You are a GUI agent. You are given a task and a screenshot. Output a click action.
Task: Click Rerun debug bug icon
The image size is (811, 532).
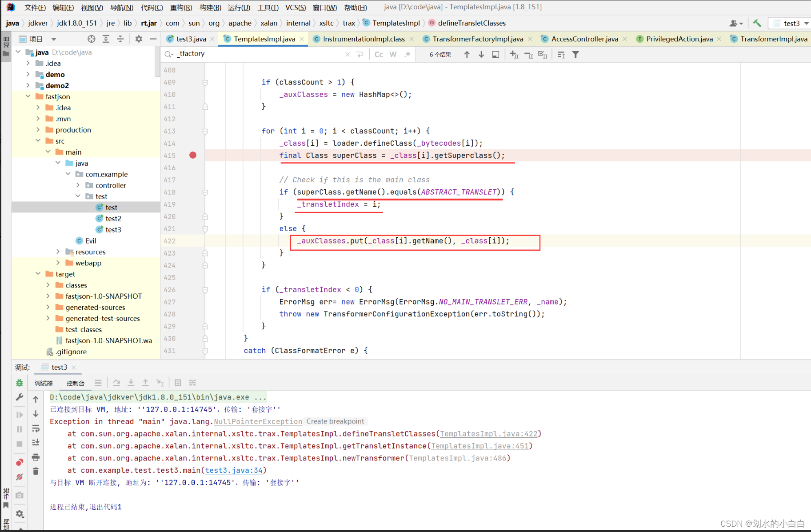click(x=20, y=383)
